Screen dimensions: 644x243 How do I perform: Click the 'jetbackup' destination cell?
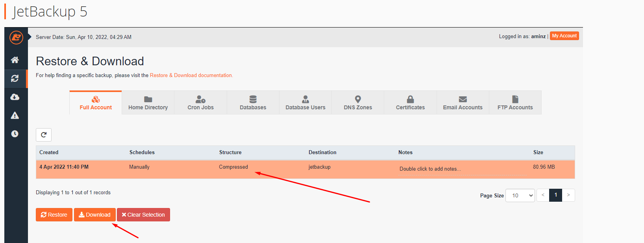(320, 167)
